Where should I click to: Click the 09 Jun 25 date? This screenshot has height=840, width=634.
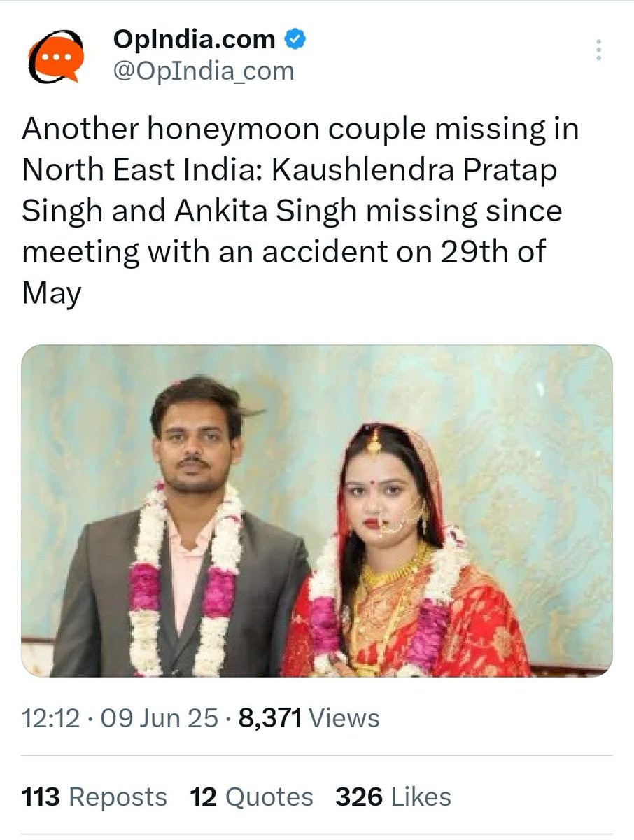[160, 719]
